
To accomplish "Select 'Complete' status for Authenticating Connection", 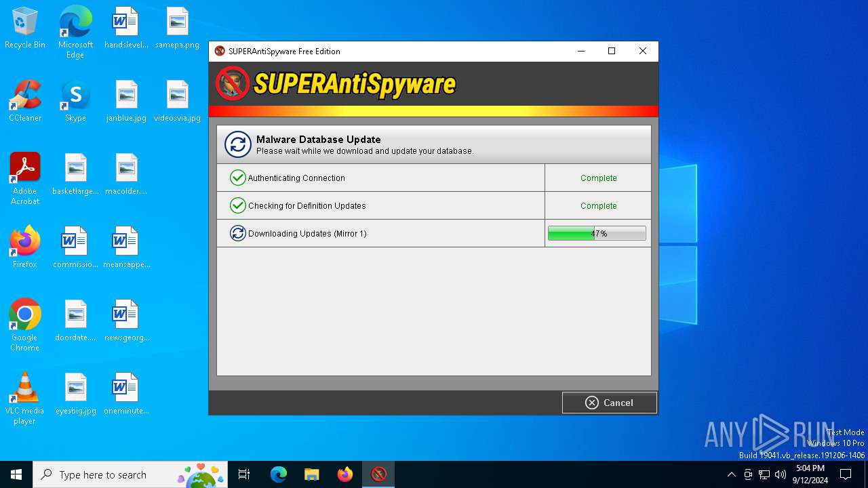I will click(598, 178).
